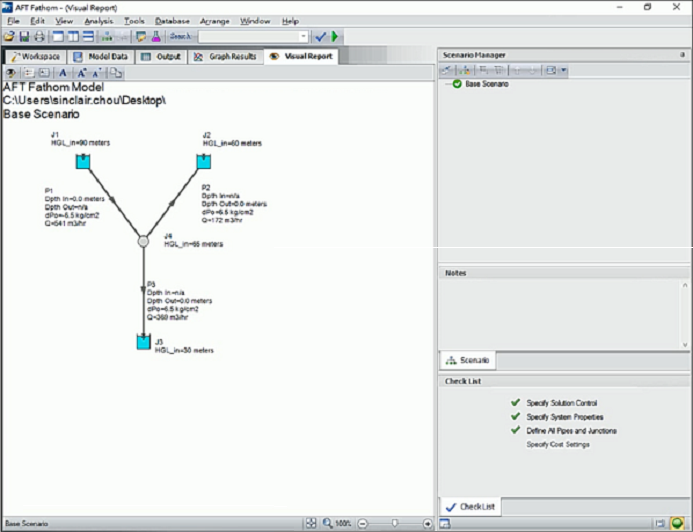Viewport: 693px width, 532px height.
Task: Click the blue checkmark checklist icon
Action: [x=320, y=37]
